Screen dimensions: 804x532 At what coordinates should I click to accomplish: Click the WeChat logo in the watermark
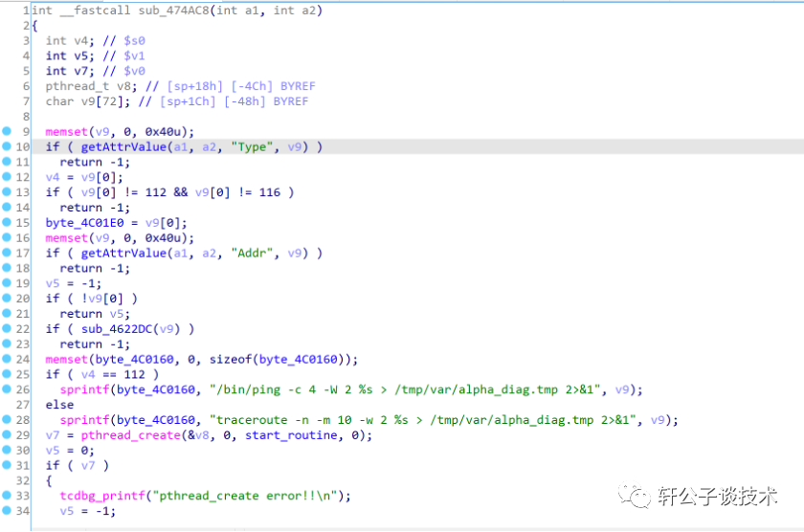pos(634,495)
